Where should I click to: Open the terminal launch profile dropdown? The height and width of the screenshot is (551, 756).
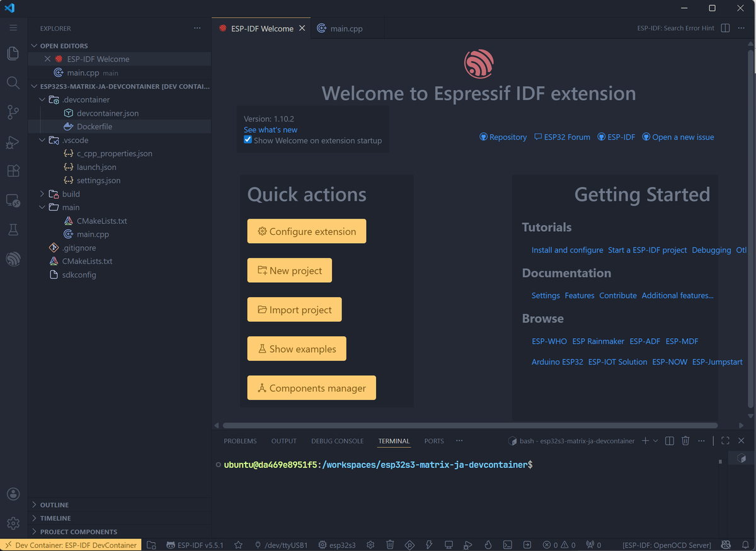[x=655, y=441]
